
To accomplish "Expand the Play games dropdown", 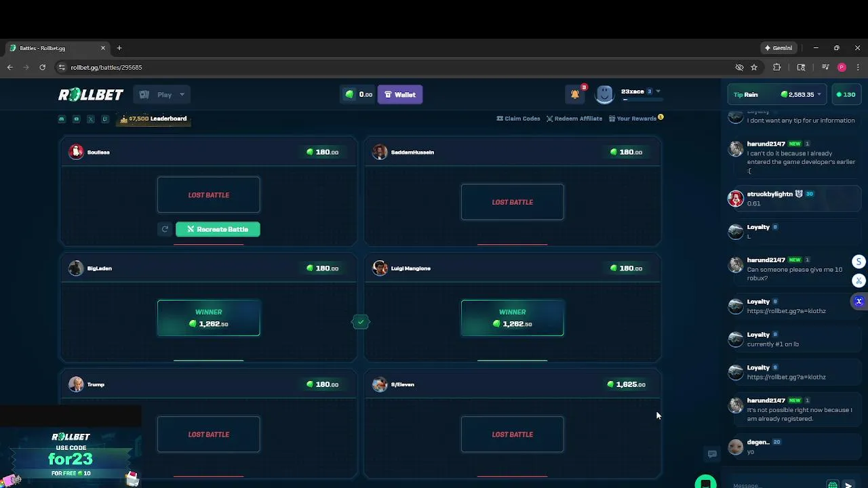I will click(161, 95).
